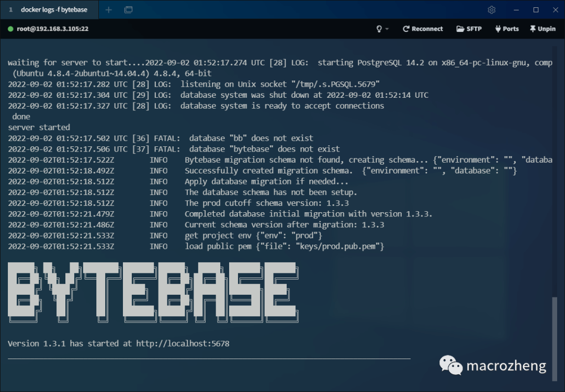
Task: Open the Ports forwarding button
Action: (x=506, y=29)
